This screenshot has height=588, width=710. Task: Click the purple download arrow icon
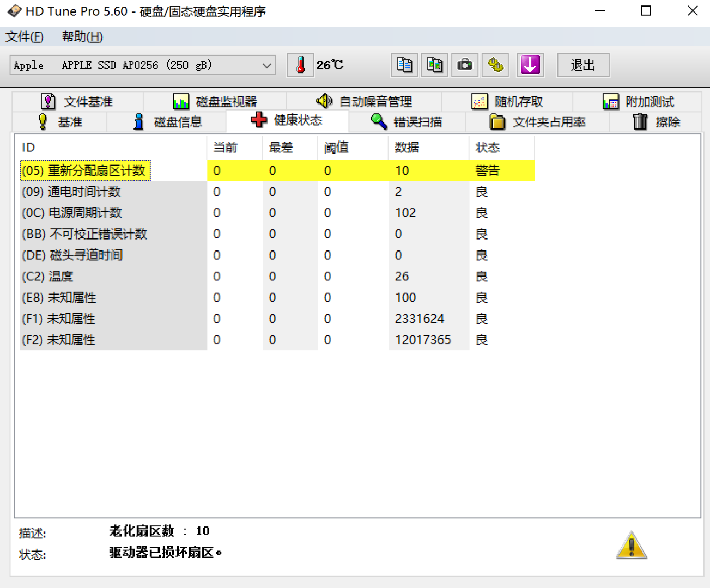pyautogui.click(x=530, y=65)
